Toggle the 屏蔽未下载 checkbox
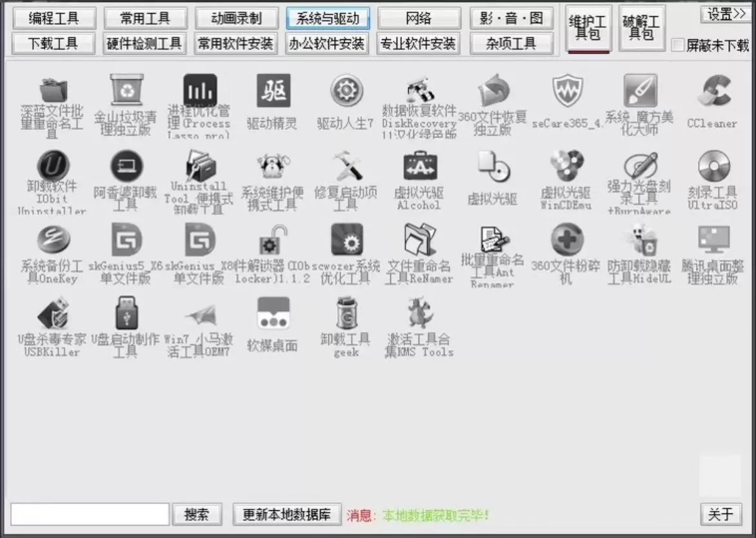The height and width of the screenshot is (538, 756). click(677, 45)
